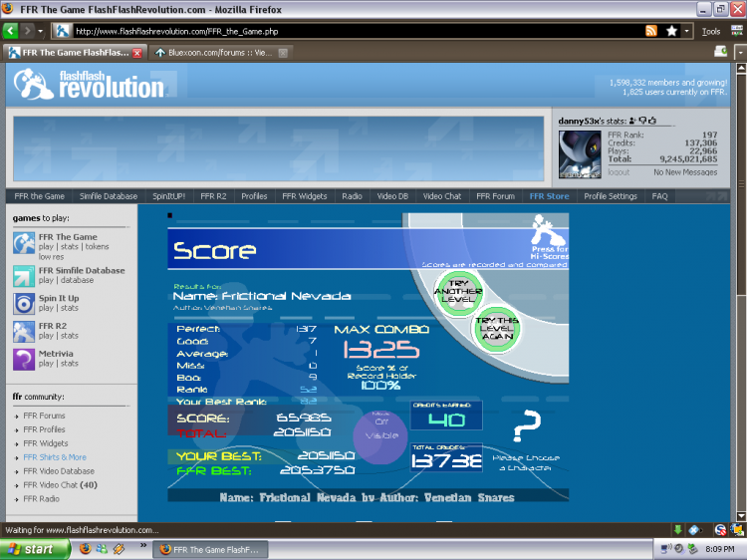Click Try This Level Again green button
The width and height of the screenshot is (747, 560).
click(497, 329)
